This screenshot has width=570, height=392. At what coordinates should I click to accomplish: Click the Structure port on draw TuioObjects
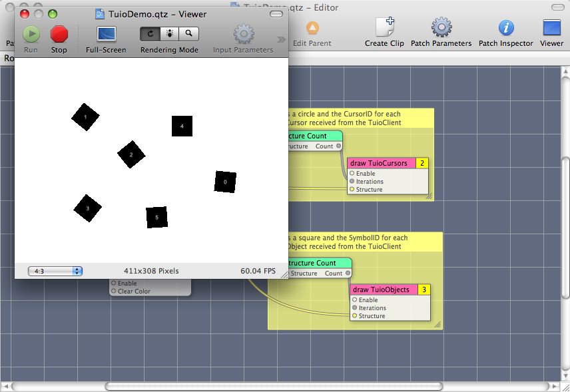tap(354, 316)
